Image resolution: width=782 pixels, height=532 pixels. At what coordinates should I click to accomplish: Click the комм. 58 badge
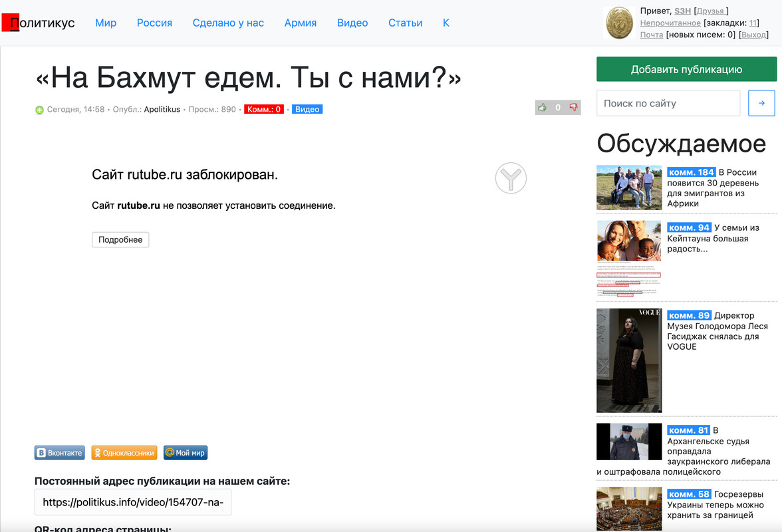coord(689,494)
